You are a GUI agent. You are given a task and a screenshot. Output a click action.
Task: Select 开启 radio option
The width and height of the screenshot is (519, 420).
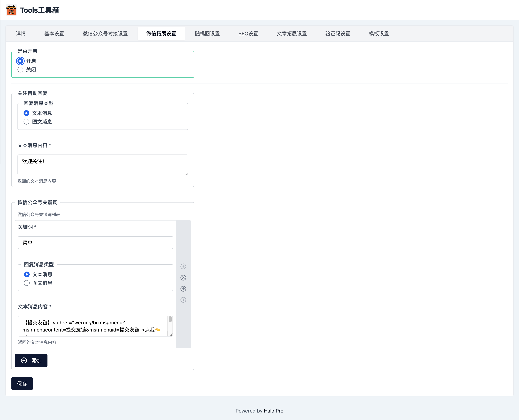point(20,61)
